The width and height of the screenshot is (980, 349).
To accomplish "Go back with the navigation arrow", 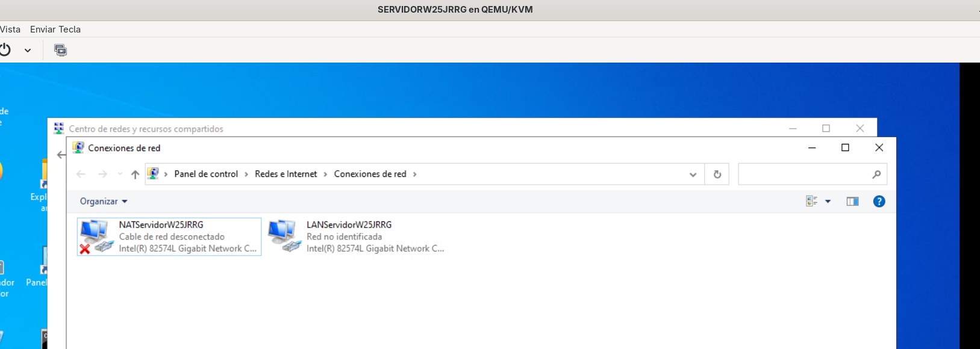I will pyautogui.click(x=81, y=174).
